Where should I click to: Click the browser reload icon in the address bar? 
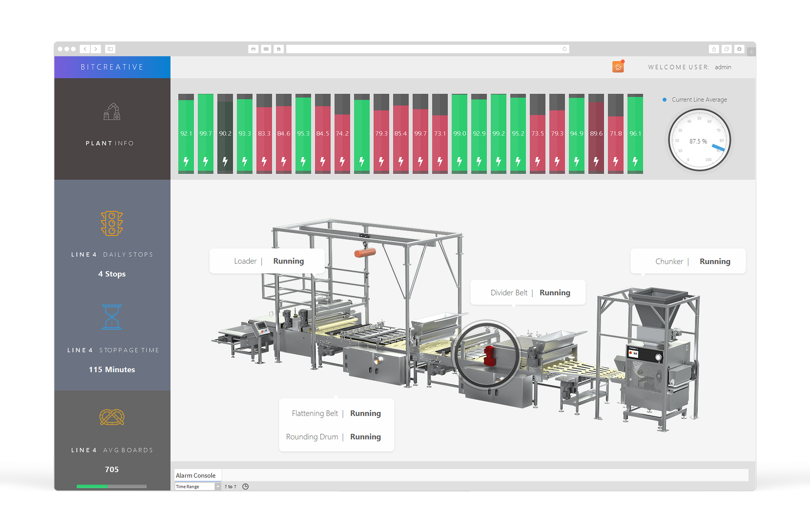(x=564, y=49)
